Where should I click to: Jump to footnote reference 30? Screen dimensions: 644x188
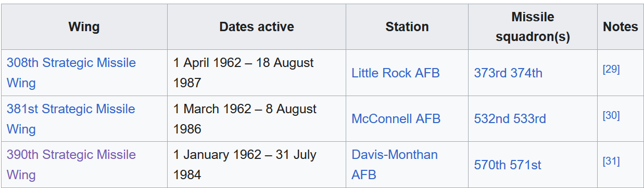click(x=611, y=115)
